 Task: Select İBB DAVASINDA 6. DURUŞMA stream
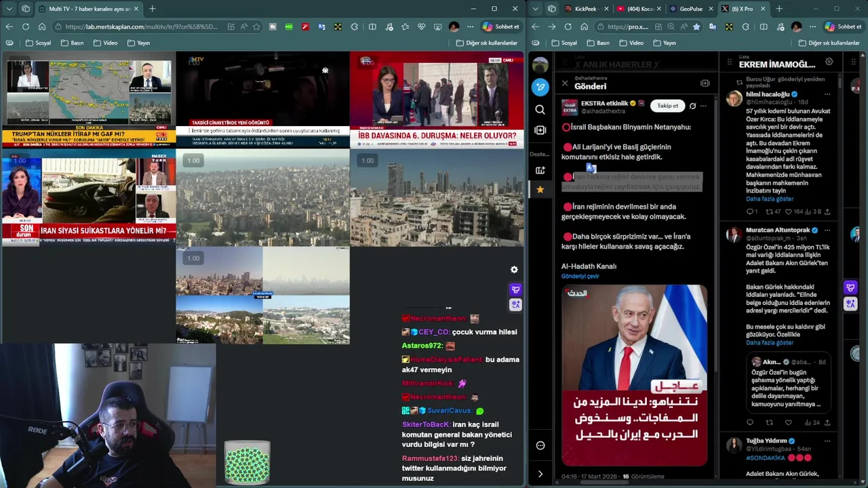[x=437, y=100]
